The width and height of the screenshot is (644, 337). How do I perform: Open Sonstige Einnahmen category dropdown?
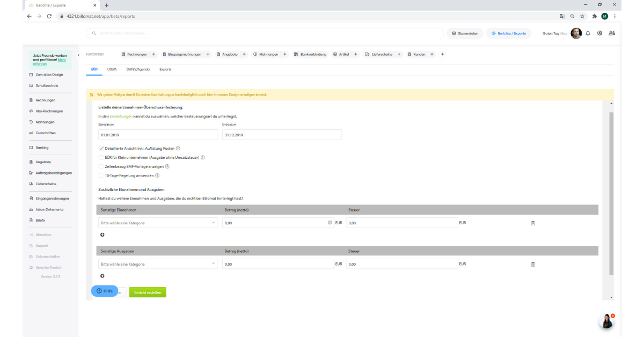158,223
